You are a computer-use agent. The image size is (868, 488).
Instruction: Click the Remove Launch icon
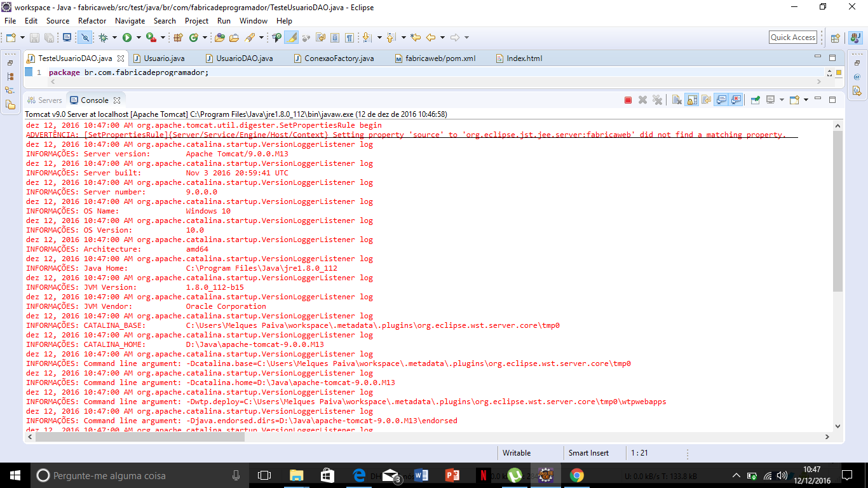(642, 100)
